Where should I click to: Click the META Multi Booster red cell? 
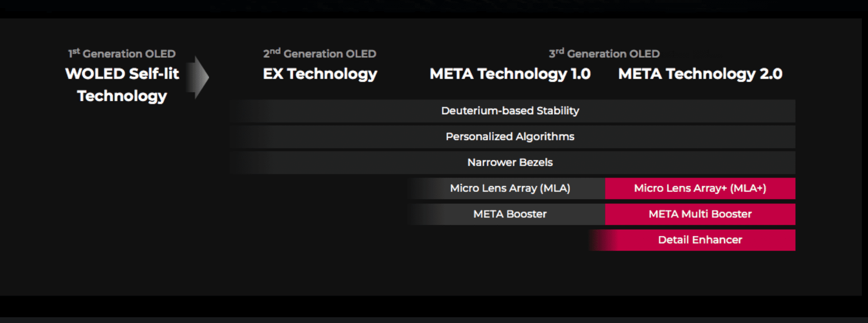tap(700, 214)
